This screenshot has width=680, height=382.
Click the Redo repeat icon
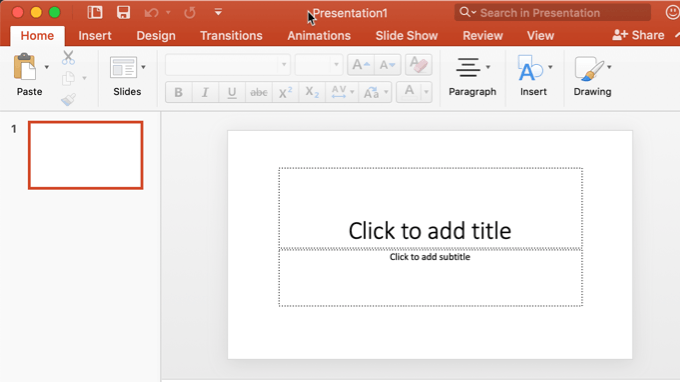[190, 13]
